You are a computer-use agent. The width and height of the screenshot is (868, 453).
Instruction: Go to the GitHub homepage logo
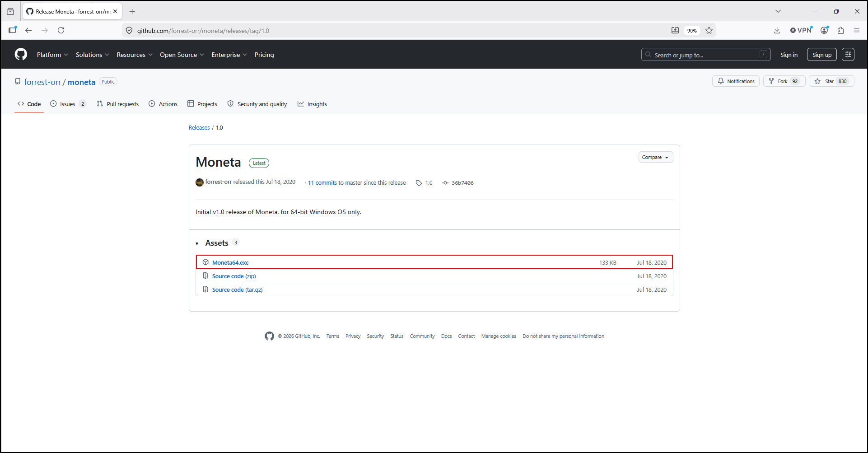click(x=21, y=55)
